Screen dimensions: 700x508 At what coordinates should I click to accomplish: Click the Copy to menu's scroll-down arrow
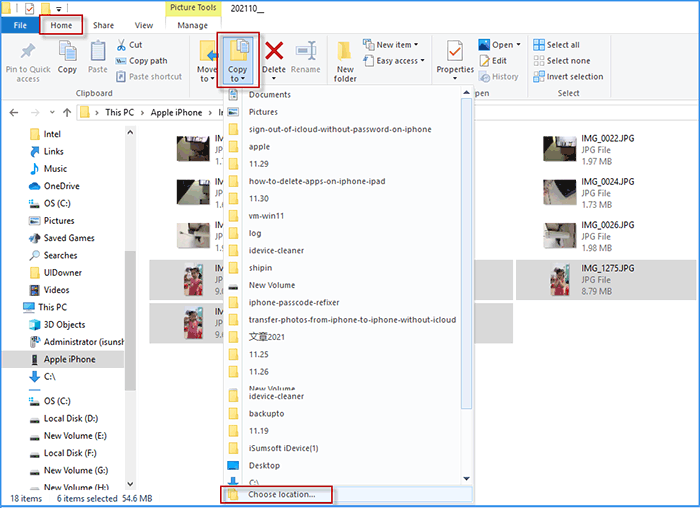(467, 479)
